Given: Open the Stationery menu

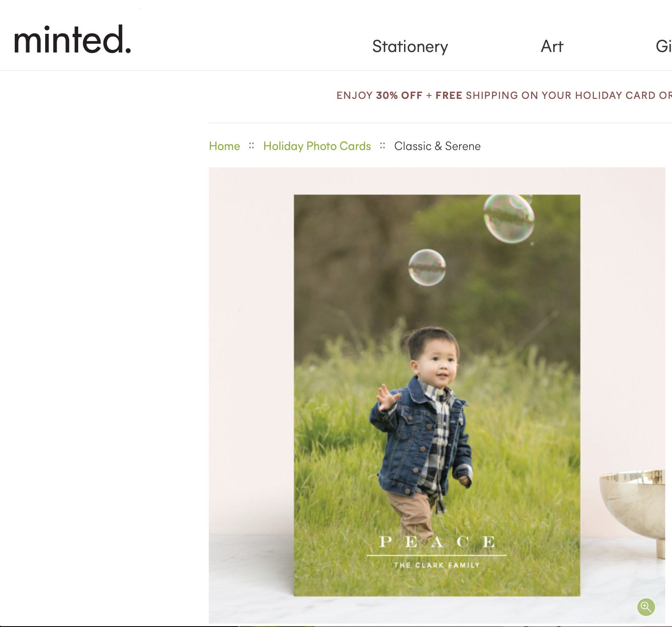Looking at the screenshot, I should pyautogui.click(x=410, y=46).
